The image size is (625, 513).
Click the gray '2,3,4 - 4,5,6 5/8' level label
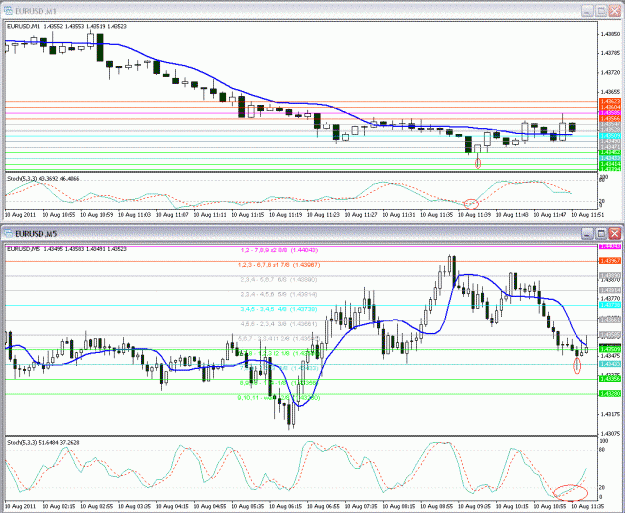[279, 295]
